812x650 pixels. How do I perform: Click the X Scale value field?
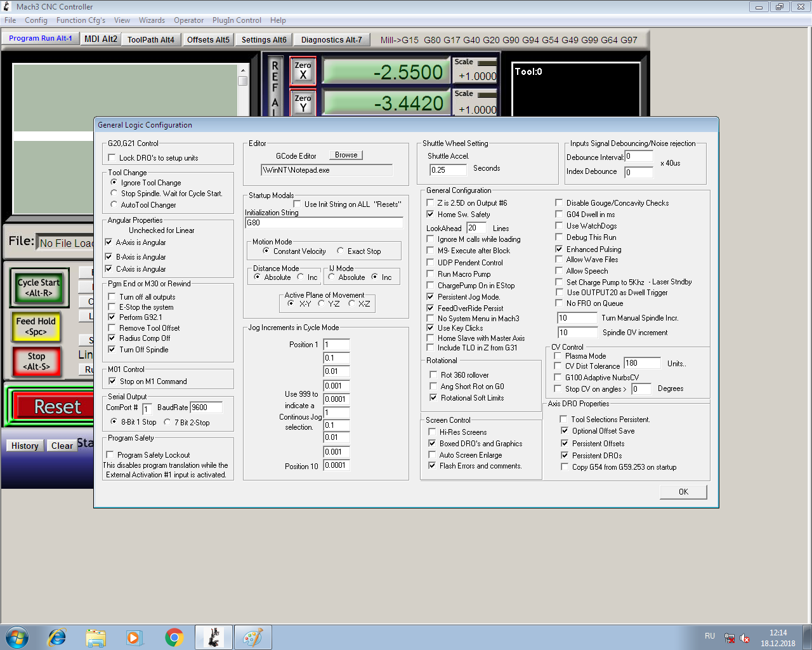point(477,76)
